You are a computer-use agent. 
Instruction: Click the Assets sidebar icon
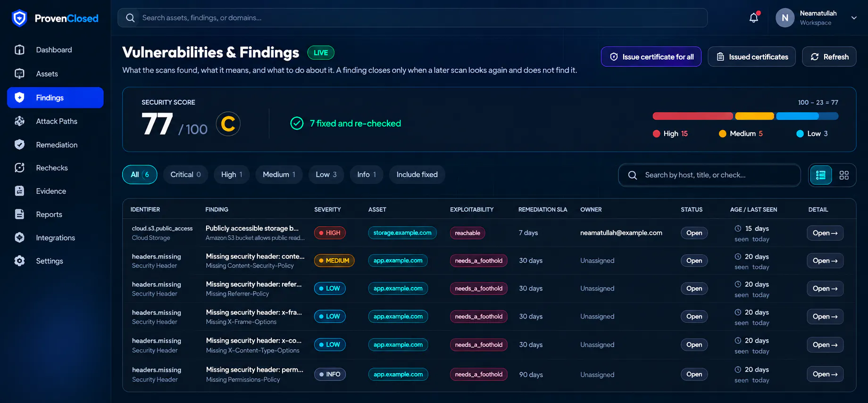pos(19,74)
